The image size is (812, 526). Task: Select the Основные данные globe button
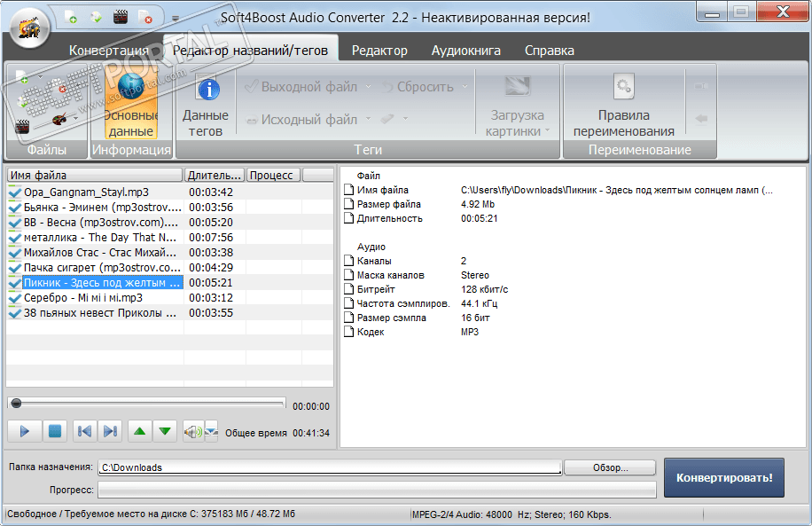click(x=131, y=102)
